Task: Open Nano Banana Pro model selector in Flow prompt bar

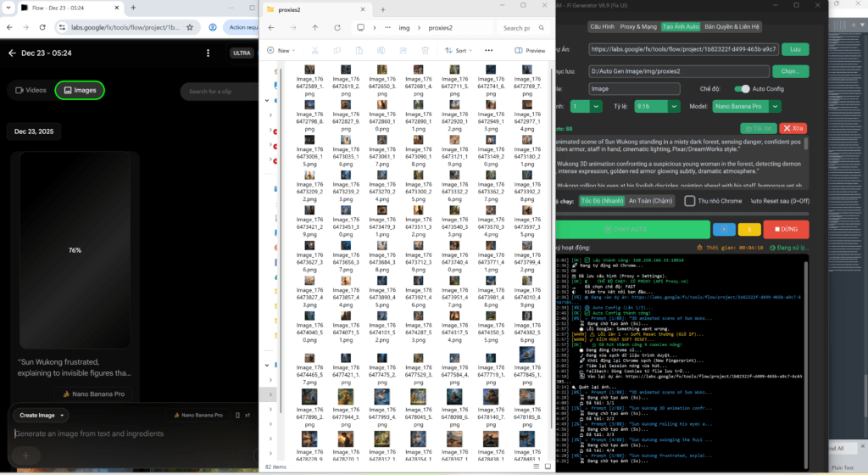Action: point(198,416)
